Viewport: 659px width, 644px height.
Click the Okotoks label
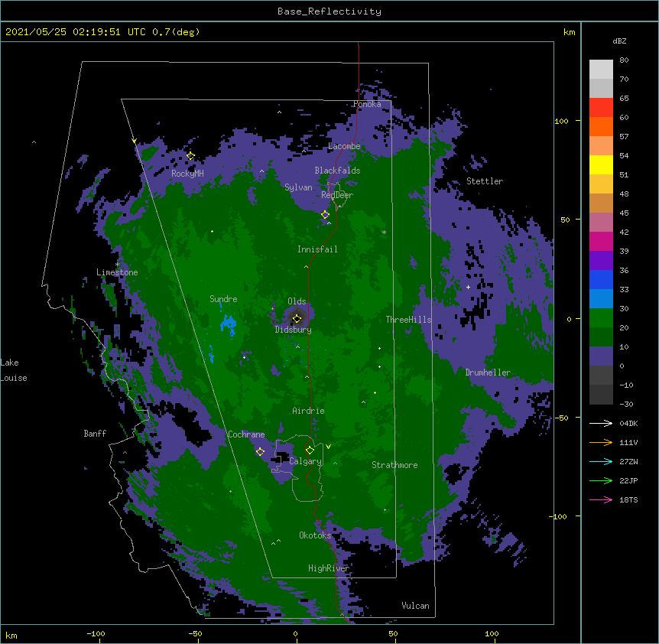315,535
